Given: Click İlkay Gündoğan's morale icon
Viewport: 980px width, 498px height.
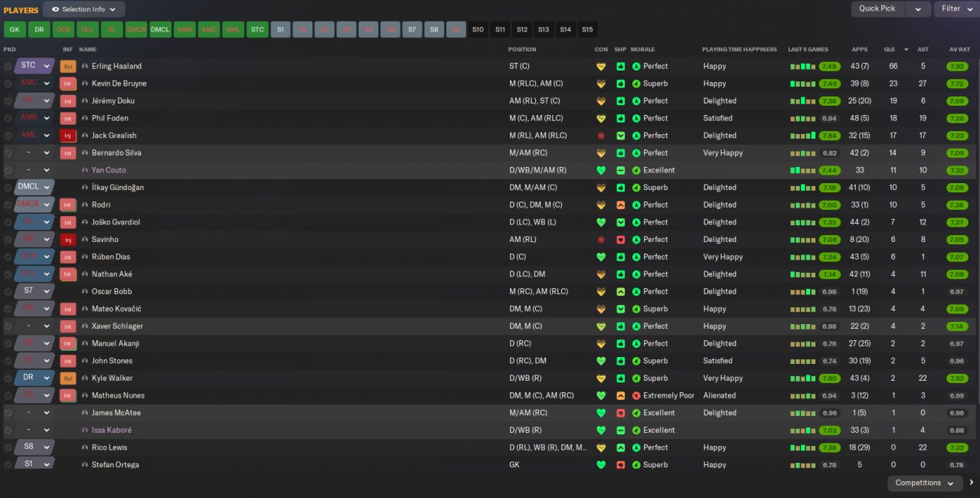Looking at the screenshot, I should tap(636, 188).
